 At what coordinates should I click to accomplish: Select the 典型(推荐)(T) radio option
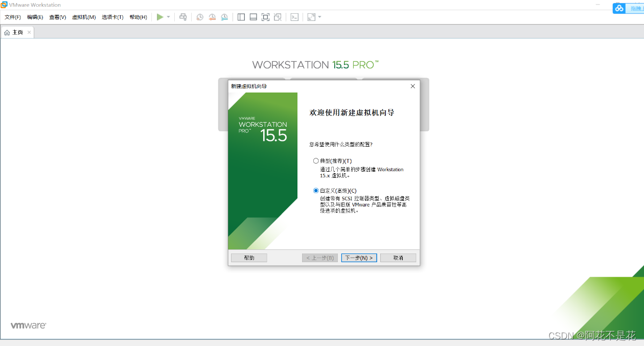point(316,160)
